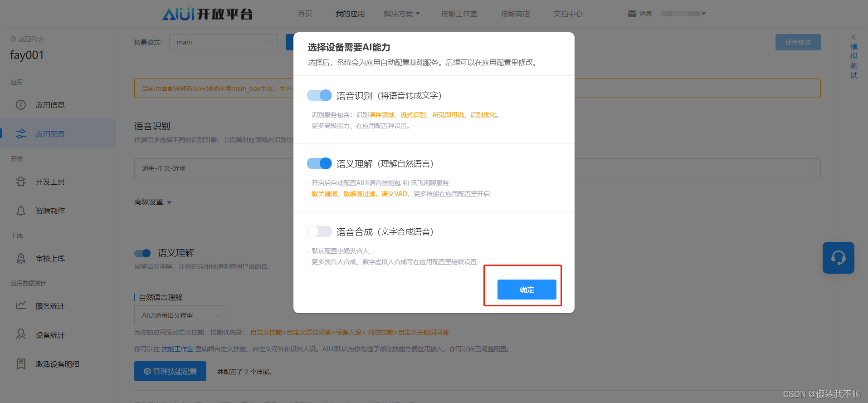Click the 消息 label in the header
This screenshot has height=403, width=868.
point(645,14)
